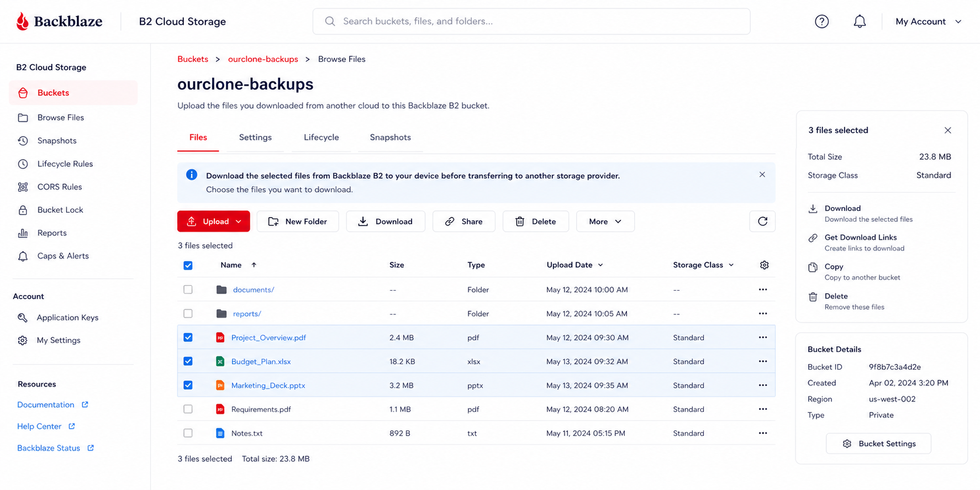
Task: Click the toolbar Download button
Action: tap(386, 222)
